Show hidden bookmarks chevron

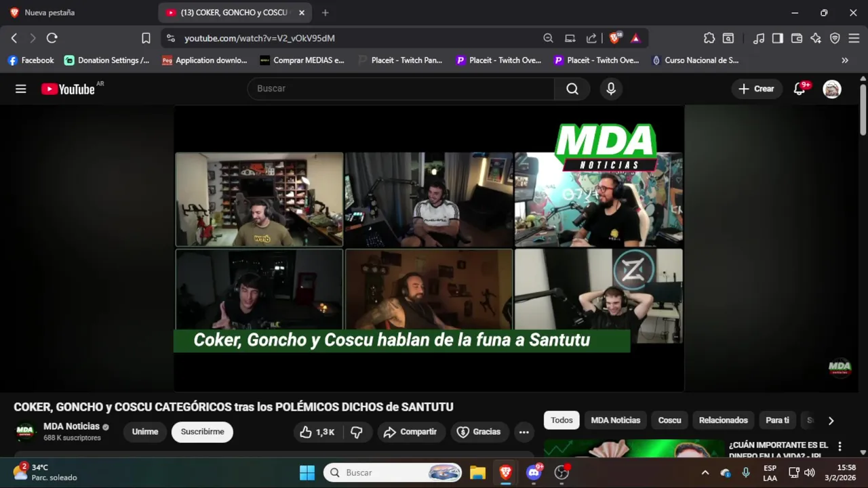click(845, 60)
